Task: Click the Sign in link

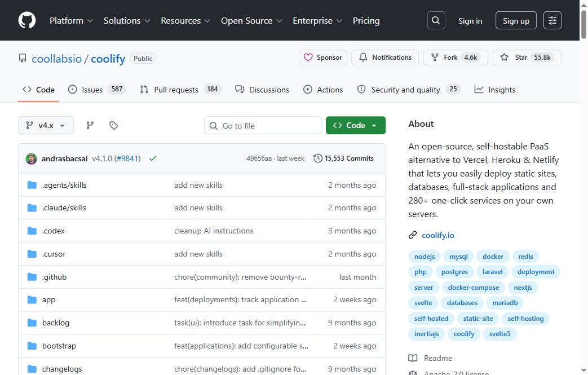Action: (x=470, y=21)
